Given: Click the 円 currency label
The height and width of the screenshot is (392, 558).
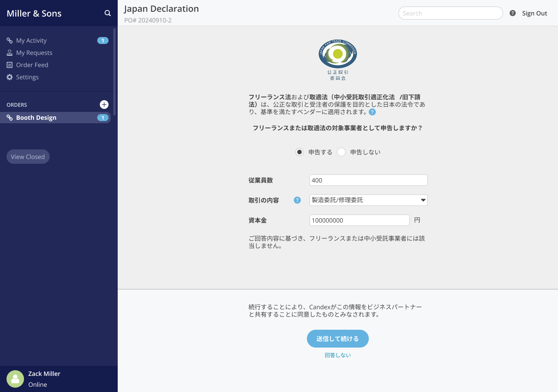Looking at the screenshot, I should [x=417, y=220].
